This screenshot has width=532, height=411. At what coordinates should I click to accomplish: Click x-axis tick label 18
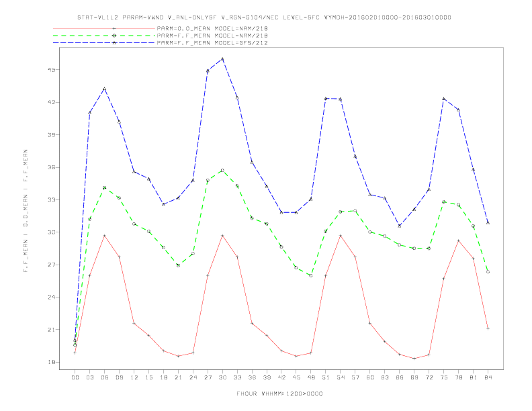(163, 377)
